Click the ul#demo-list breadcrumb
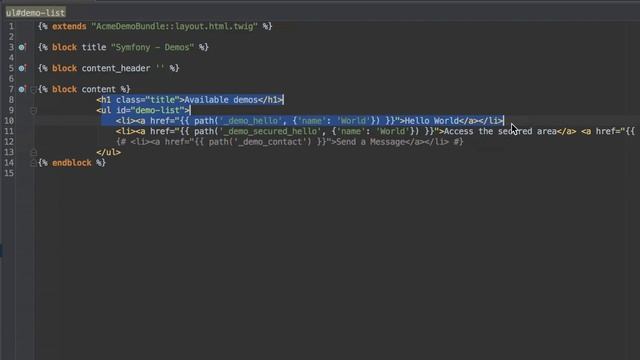Image resolution: width=640 pixels, height=360 pixels. (35, 13)
